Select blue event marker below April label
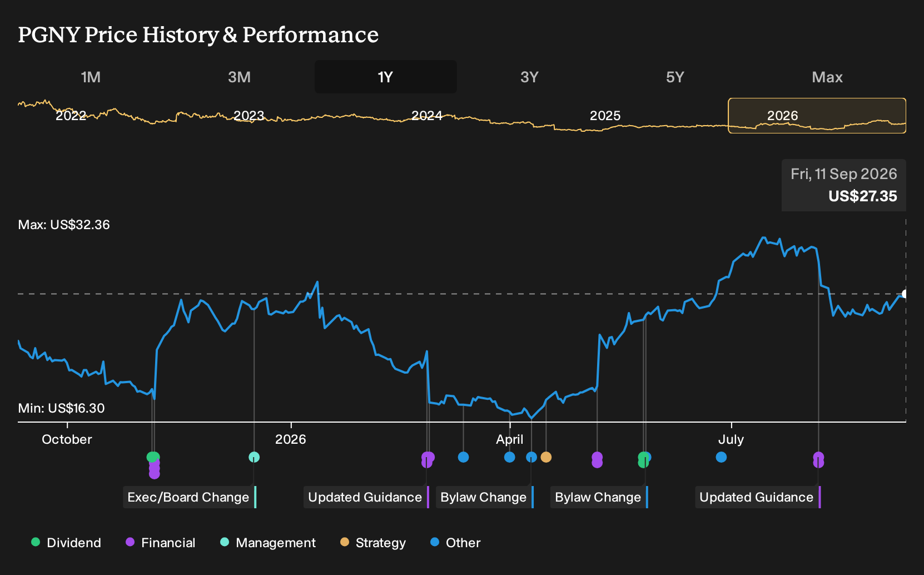This screenshot has width=924, height=575. tap(509, 457)
